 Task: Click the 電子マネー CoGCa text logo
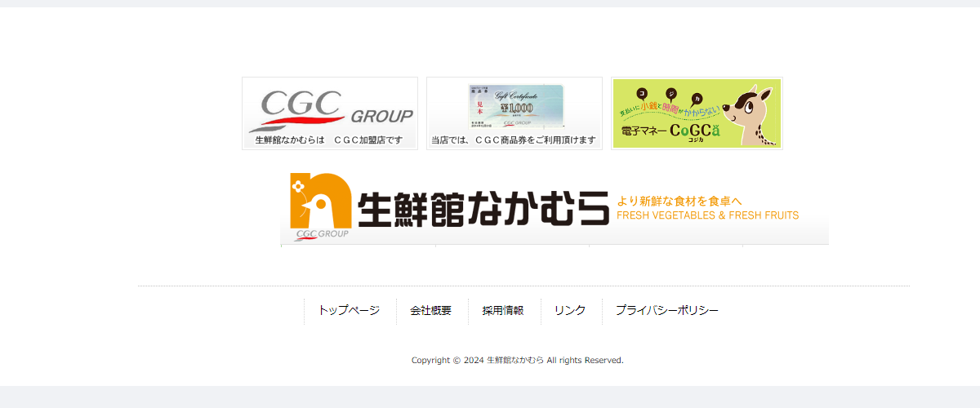coord(670,131)
